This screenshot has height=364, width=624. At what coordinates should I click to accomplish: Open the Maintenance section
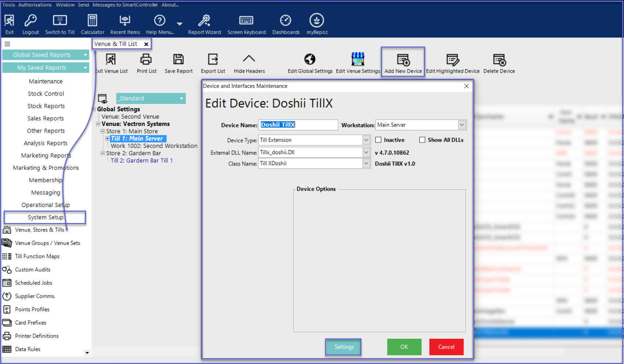(45, 81)
